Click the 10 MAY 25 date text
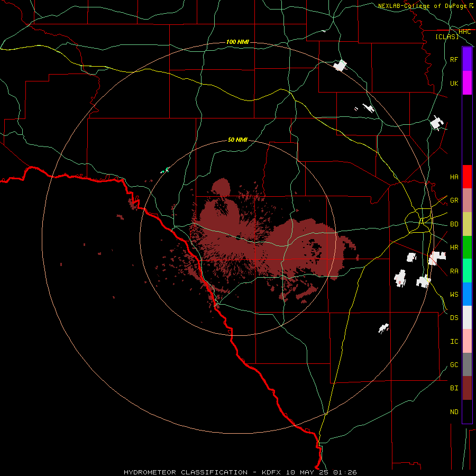476x476 pixels. pos(308,472)
